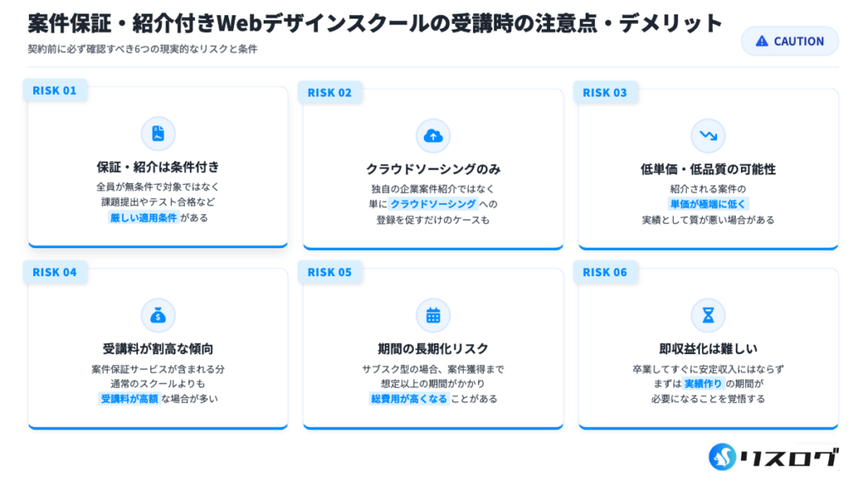Click the highlighted 受講料が高額 text
868x481 pixels.
pyautogui.click(x=130, y=398)
